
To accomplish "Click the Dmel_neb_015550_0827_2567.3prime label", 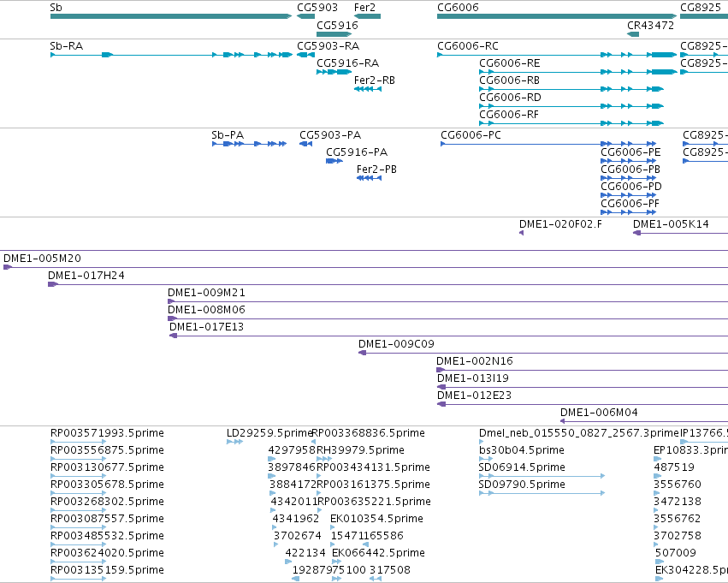I will [x=579, y=433].
